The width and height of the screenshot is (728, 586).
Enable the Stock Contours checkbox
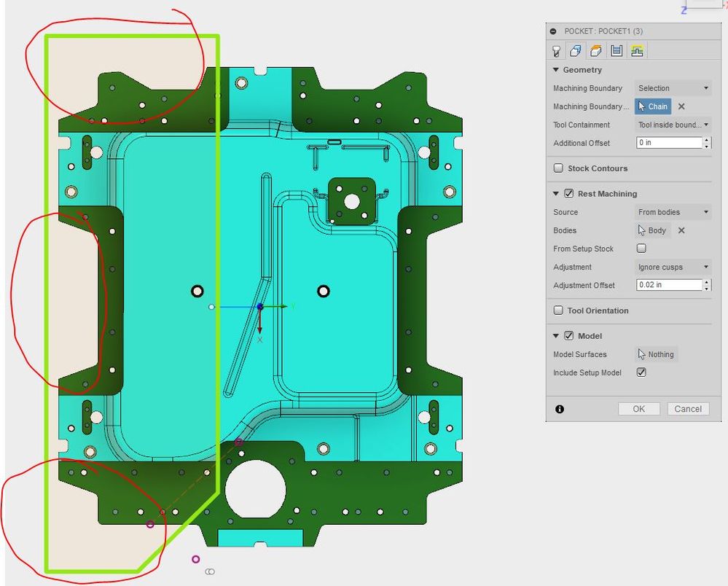point(558,168)
